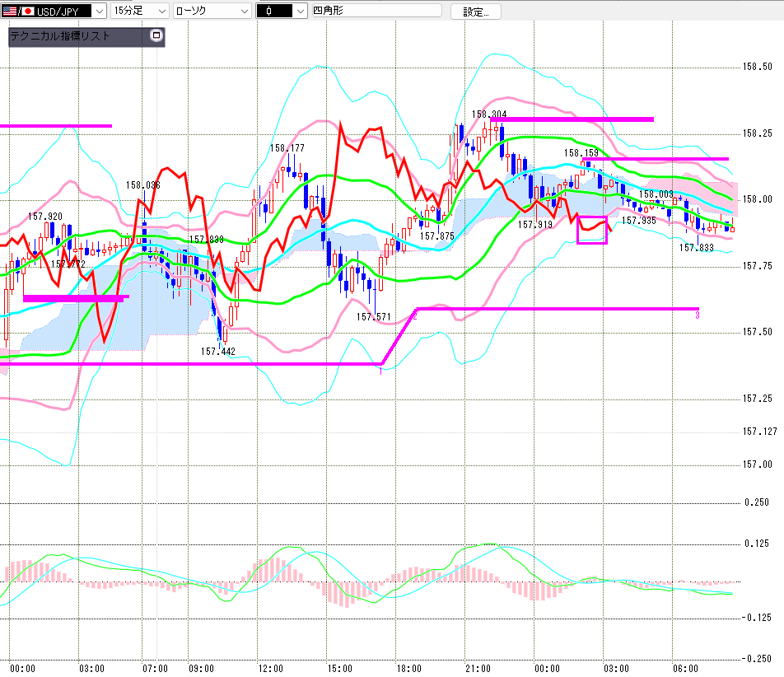Select the small magenta rectangle drawn on chart
Screen dimensions: 784x677
pyautogui.click(x=592, y=230)
